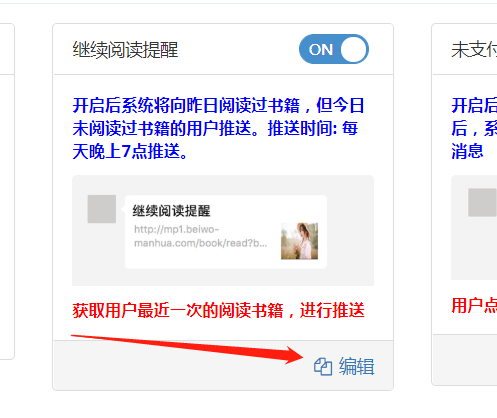Click the ON label inside the blue switch
This screenshot has height=418, width=497.
[321, 50]
